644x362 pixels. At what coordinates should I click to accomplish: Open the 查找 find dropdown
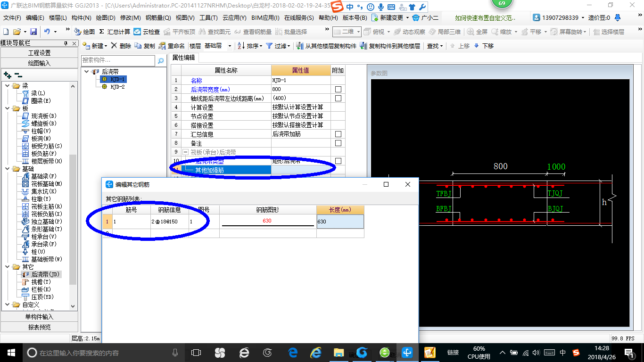pyautogui.click(x=435, y=46)
